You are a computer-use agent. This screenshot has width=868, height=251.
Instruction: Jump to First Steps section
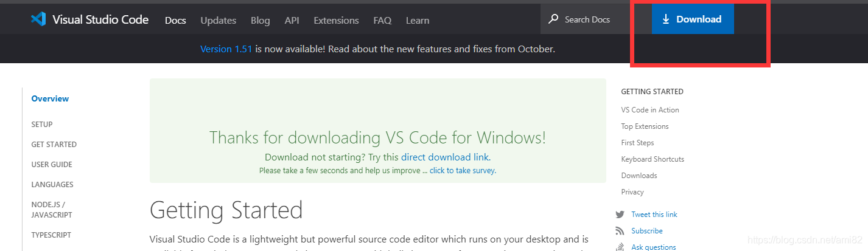tap(637, 143)
